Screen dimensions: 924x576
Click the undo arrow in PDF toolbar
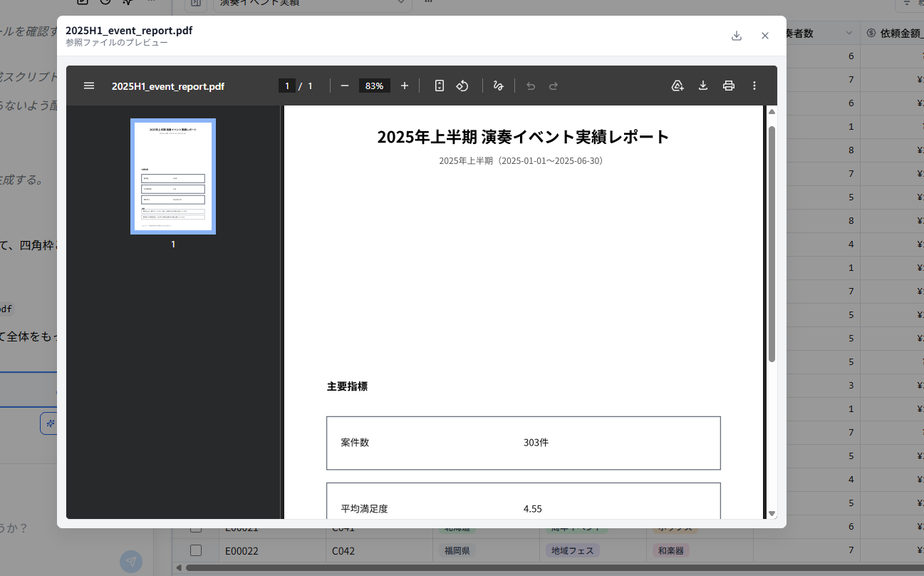pyautogui.click(x=531, y=86)
